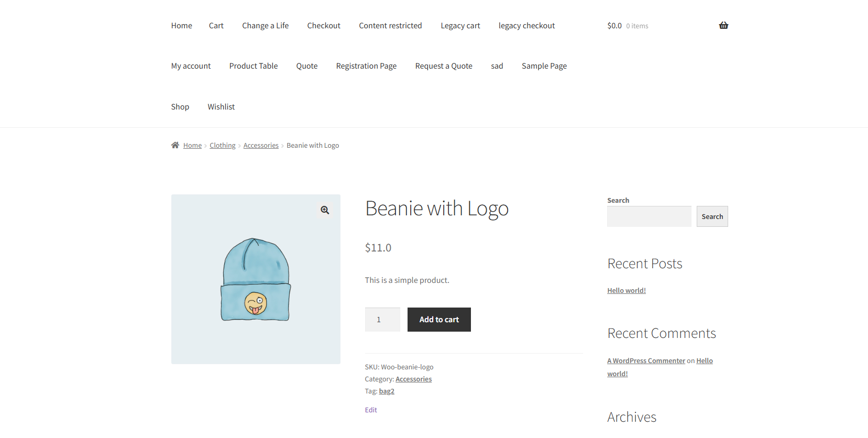This screenshot has width=868, height=438.
Task: Open the bag2 tag link
Action: [387, 391]
